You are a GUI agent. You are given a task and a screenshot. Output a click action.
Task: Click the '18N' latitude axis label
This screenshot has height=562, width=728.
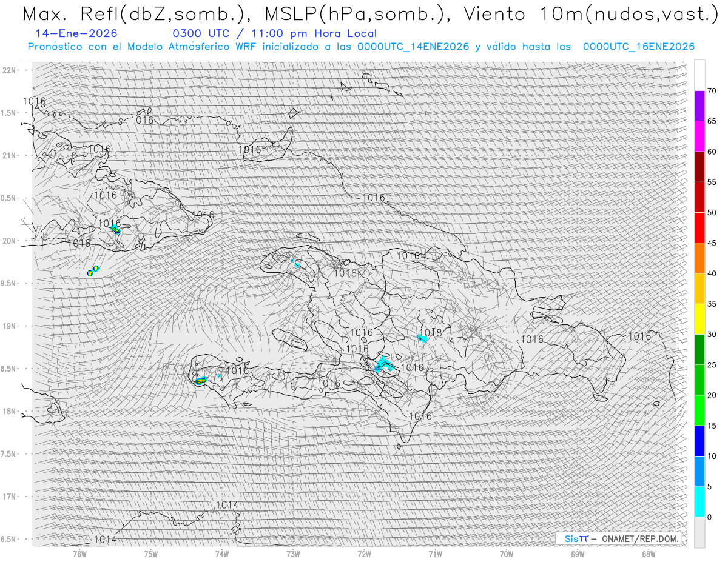10,411
